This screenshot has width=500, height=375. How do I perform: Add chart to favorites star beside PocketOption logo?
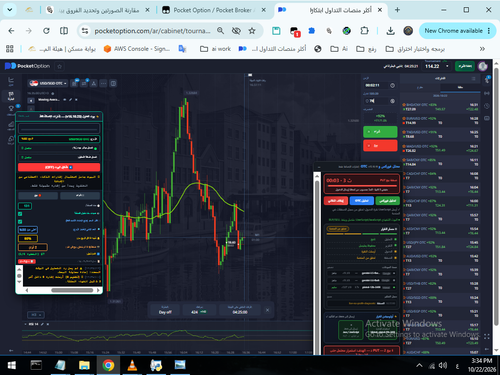(59, 66)
